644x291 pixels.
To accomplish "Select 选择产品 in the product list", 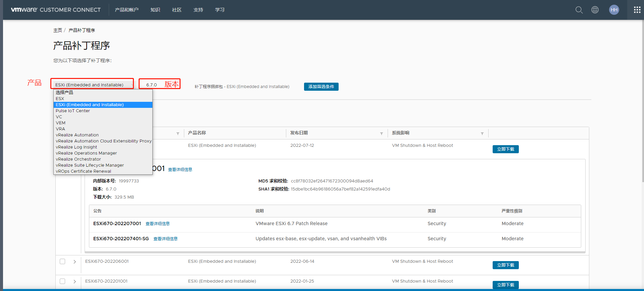I will 103,92.
